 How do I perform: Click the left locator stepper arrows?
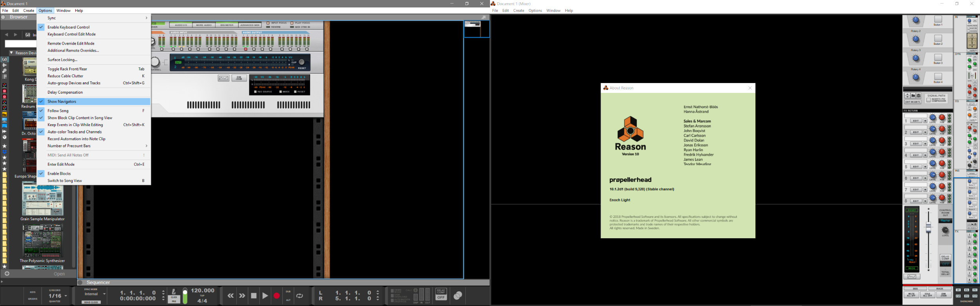click(x=377, y=293)
